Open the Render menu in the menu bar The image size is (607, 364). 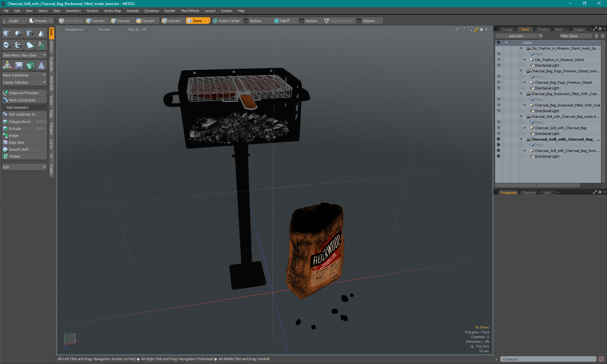click(169, 10)
